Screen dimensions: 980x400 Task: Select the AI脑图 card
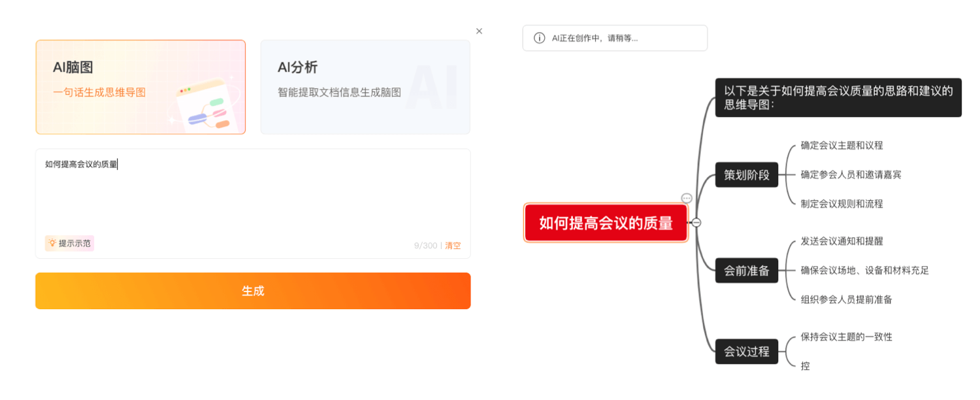[x=140, y=87]
